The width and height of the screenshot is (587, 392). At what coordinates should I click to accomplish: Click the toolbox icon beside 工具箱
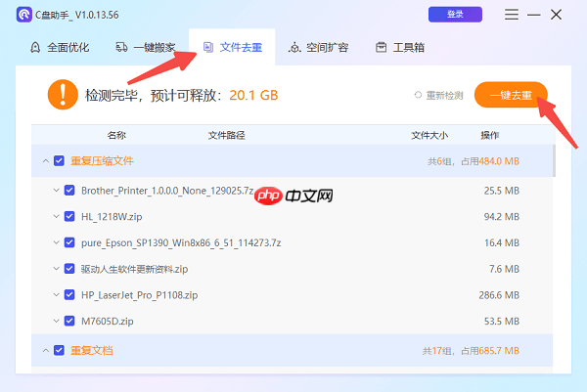click(382, 47)
